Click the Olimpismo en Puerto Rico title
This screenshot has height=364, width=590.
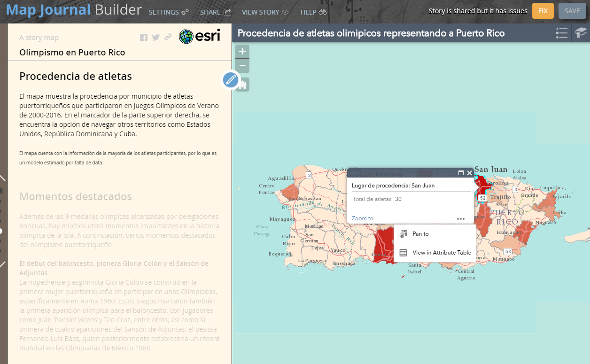click(72, 53)
